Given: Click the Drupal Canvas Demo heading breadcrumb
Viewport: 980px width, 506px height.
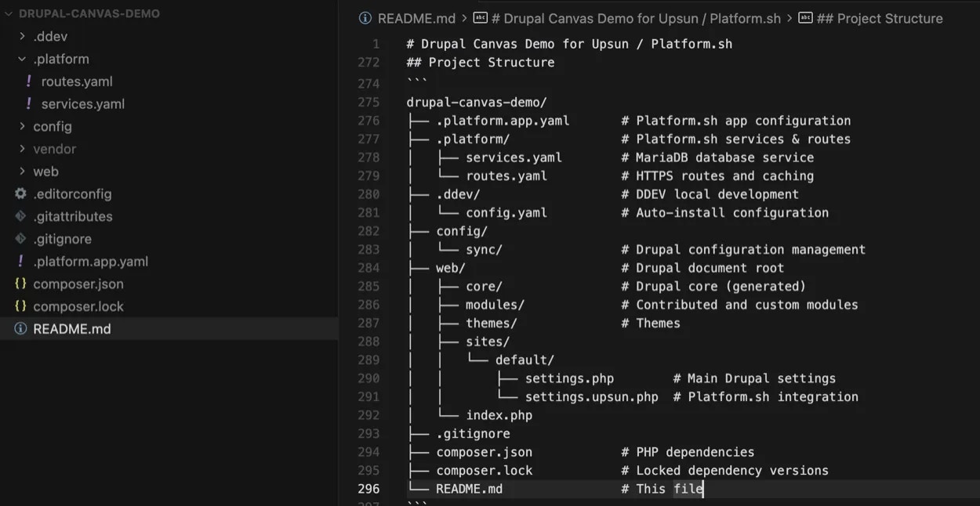Looking at the screenshot, I should (637, 18).
